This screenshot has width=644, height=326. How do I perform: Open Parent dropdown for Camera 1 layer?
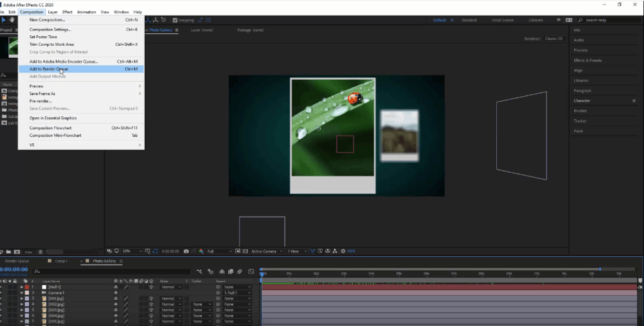coord(237,293)
